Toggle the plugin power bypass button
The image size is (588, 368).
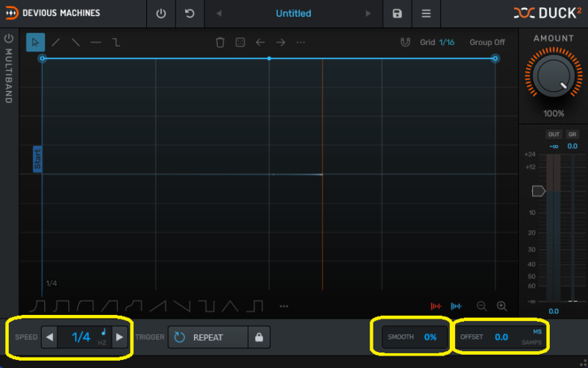[x=161, y=13]
